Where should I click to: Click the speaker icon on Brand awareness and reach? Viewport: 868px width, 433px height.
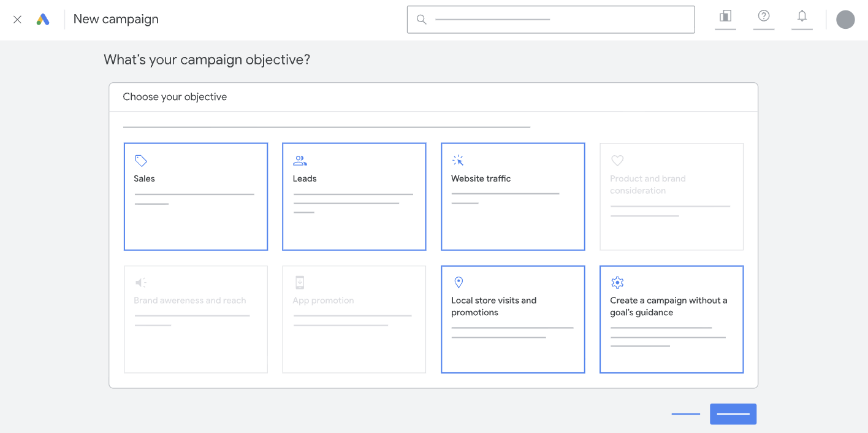pos(141,282)
